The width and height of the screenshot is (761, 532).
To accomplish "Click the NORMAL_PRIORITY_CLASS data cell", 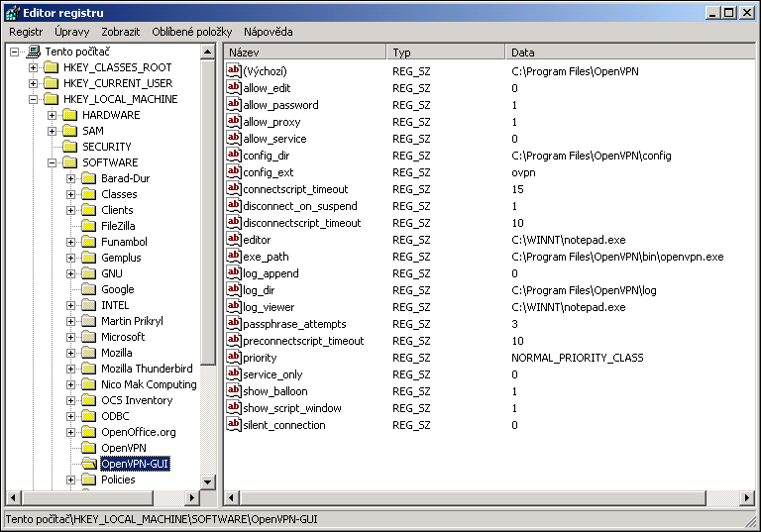I will coord(577,358).
